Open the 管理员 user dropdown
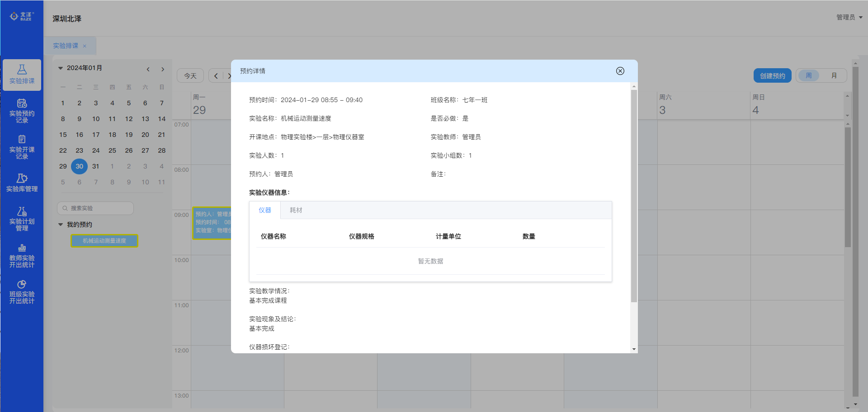 pos(849,17)
